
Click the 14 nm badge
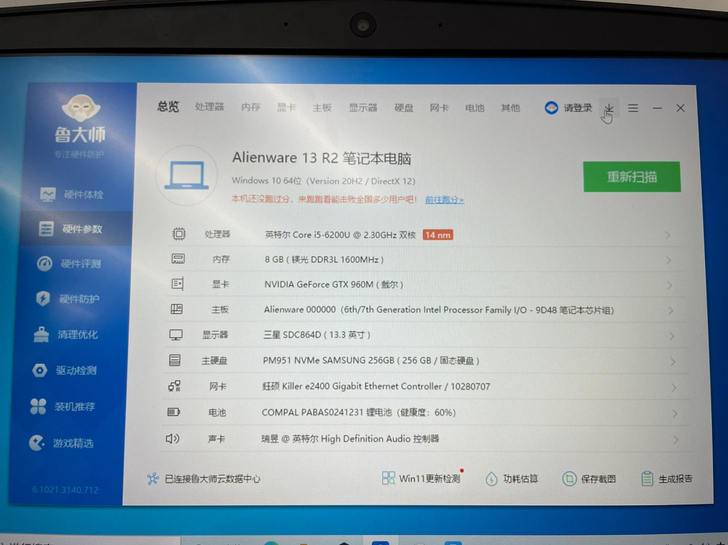click(x=438, y=235)
